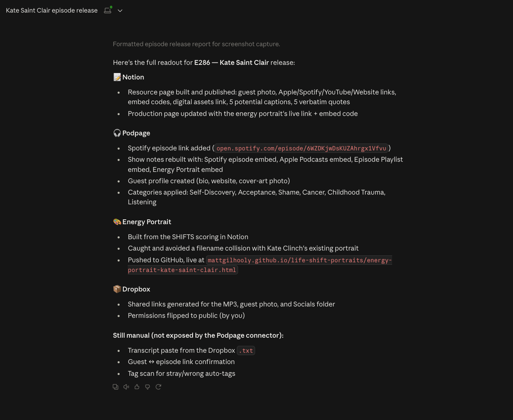Click the memo emoji beside the Notion heading

pyautogui.click(x=117, y=77)
